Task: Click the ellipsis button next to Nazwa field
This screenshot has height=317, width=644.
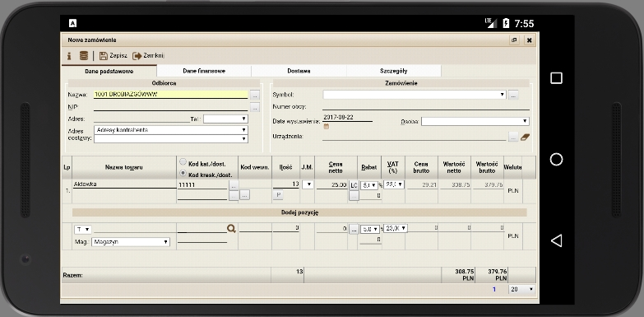Action: coord(255,95)
